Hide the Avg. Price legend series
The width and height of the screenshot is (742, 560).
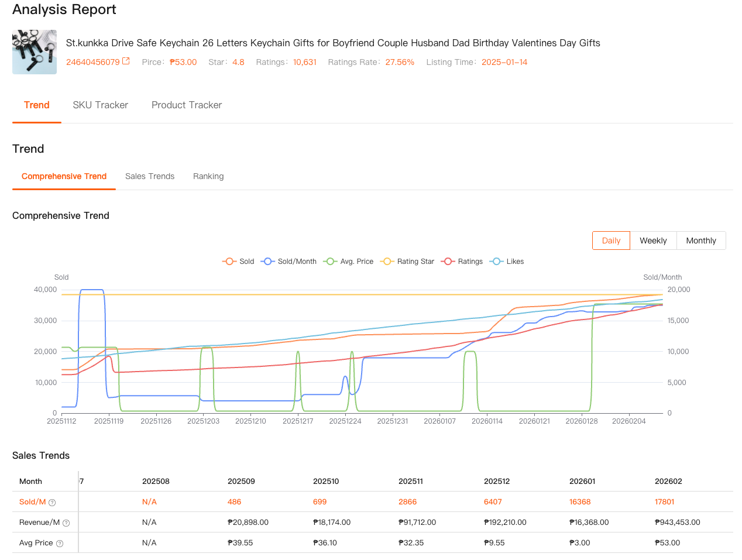click(x=349, y=262)
